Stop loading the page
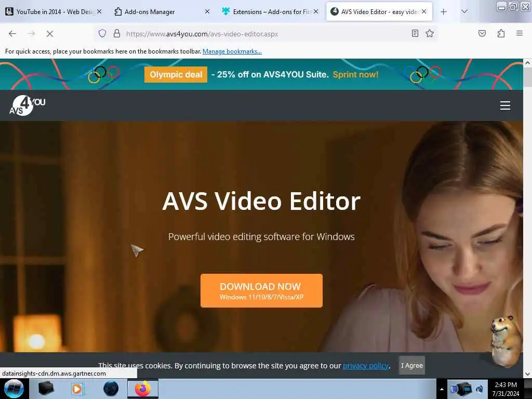 (x=50, y=34)
